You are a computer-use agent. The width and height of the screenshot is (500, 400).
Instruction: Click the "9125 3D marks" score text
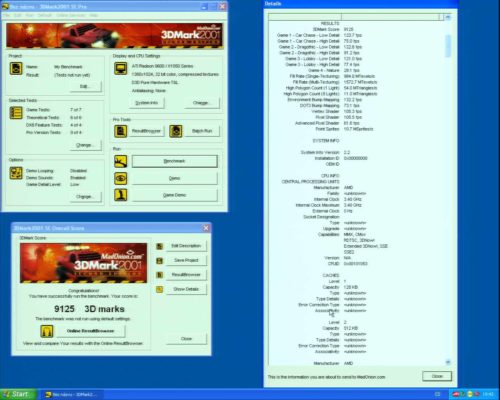pyautogui.click(x=89, y=309)
